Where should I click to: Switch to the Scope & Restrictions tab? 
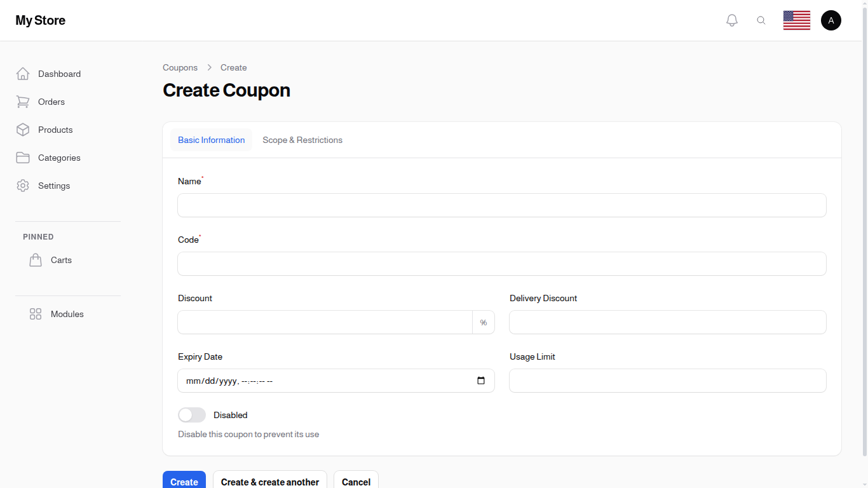(302, 140)
